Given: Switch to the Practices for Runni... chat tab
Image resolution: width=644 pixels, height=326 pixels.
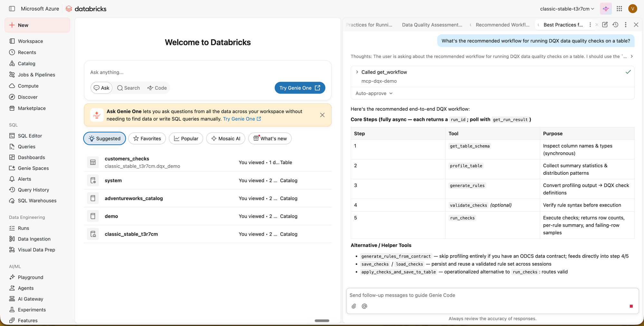Looking at the screenshot, I should tap(369, 25).
